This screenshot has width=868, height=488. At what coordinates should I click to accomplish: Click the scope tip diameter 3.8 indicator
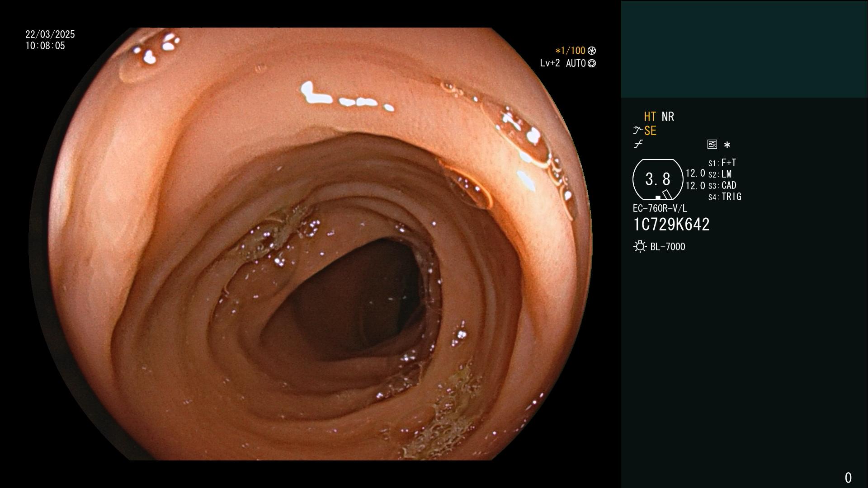pos(658,179)
